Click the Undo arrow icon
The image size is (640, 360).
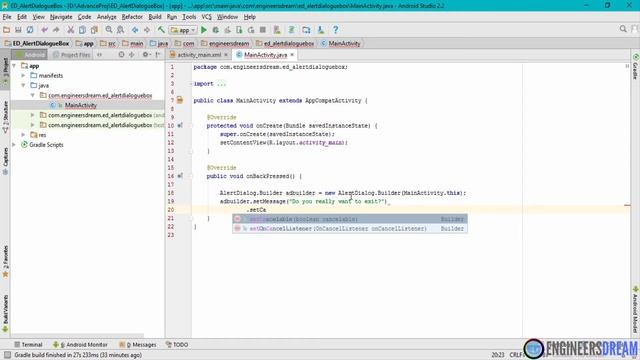44,30
